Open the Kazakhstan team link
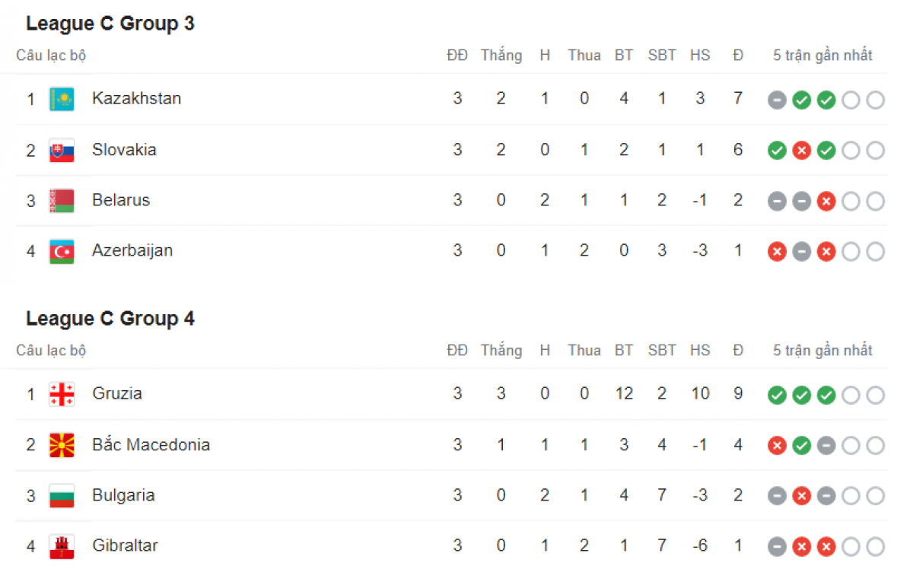Viewport: 913px width, 588px height. 136,98
